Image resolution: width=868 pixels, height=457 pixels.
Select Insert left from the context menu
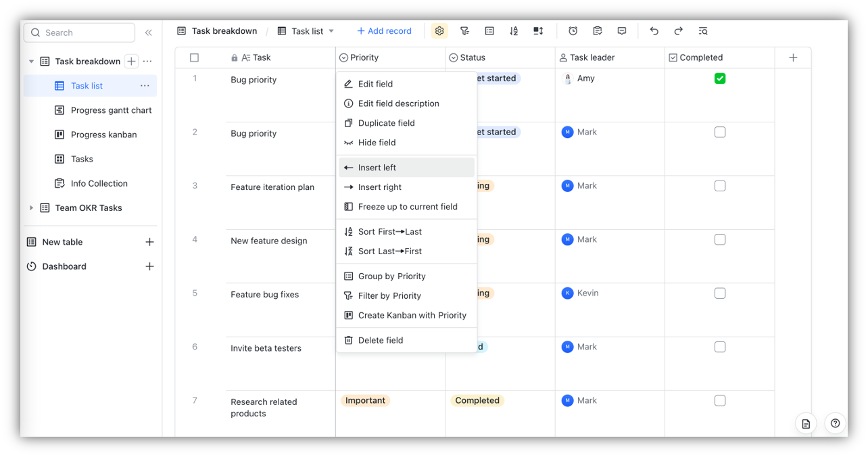point(377,167)
